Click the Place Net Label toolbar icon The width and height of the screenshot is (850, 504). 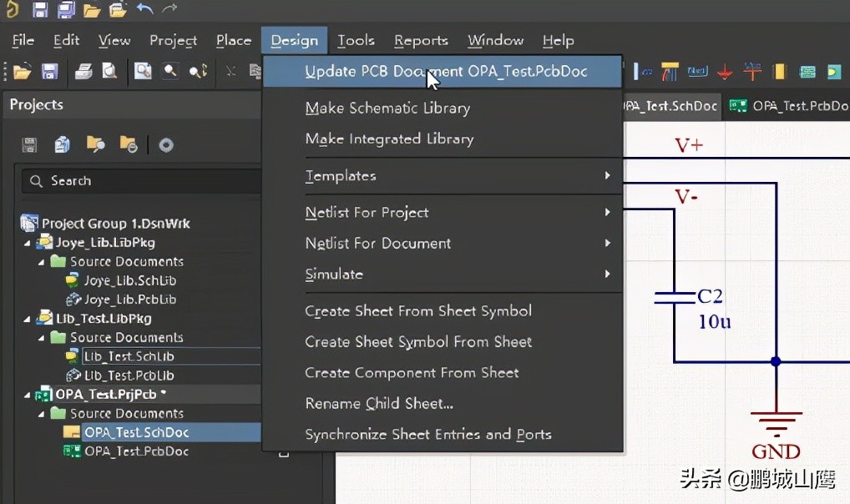(x=697, y=72)
